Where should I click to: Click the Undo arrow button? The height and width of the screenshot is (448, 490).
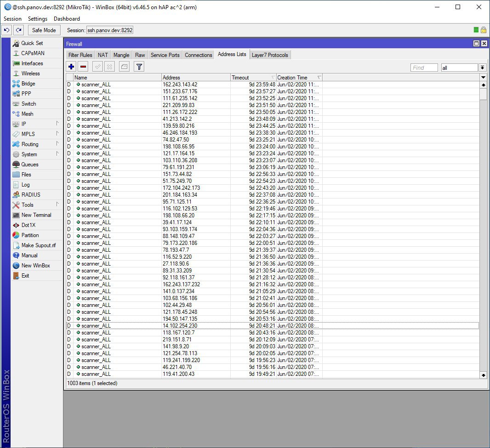(6, 30)
